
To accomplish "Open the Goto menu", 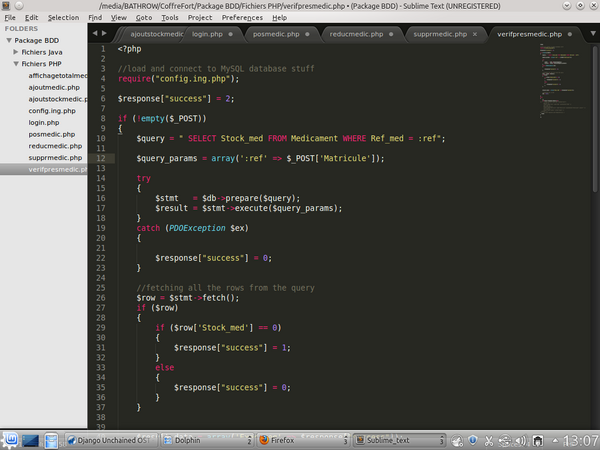I will tap(145, 17).
